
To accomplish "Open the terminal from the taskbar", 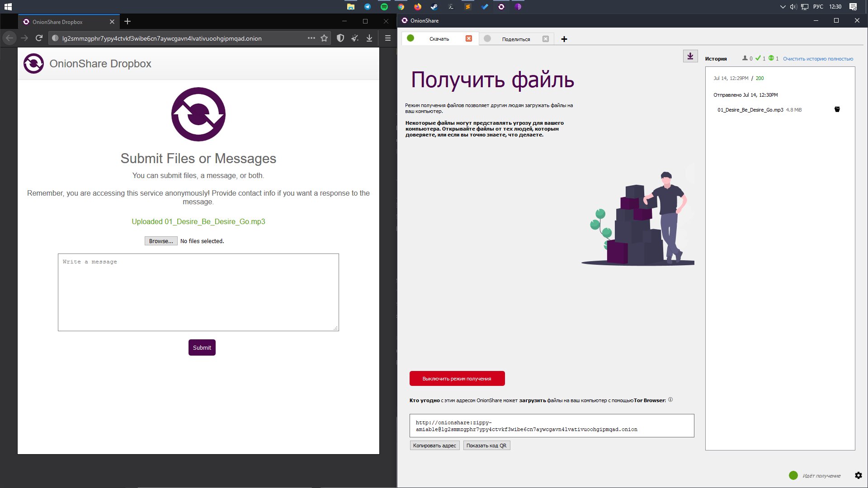I will click(451, 7).
